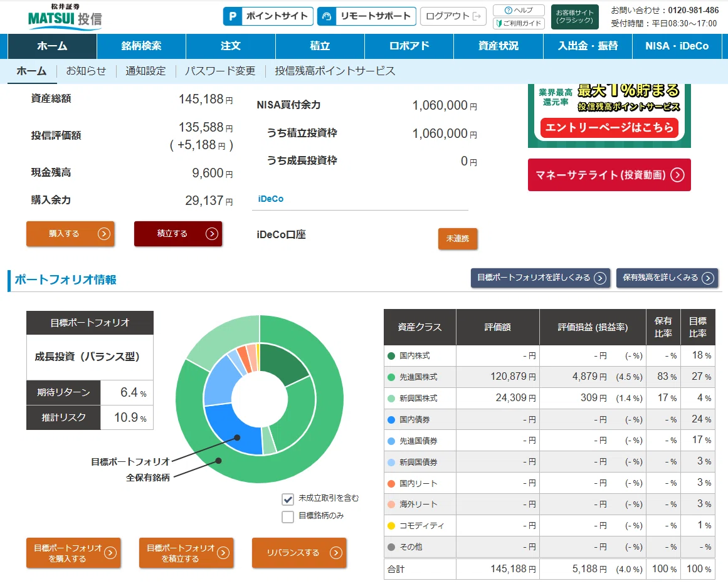This screenshot has width=728, height=586.
Task: Open the 銘柄検索 navigation tab
Action: (141, 46)
